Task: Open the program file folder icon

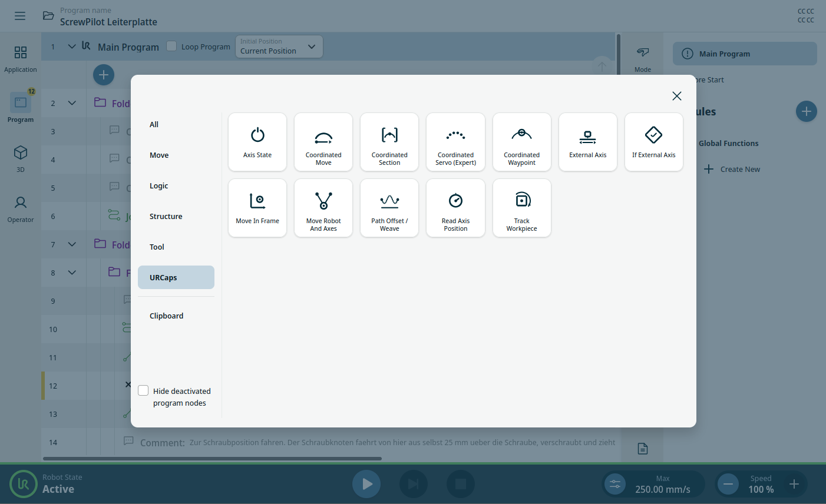Action: pyautogui.click(x=48, y=16)
